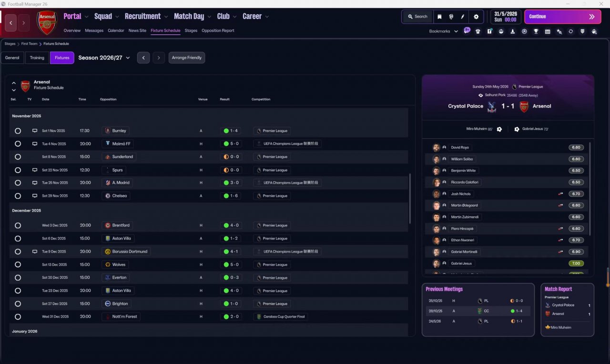Viewport: 610px width, 364px height.
Task: Switch to the Training tab
Action: (x=37, y=58)
